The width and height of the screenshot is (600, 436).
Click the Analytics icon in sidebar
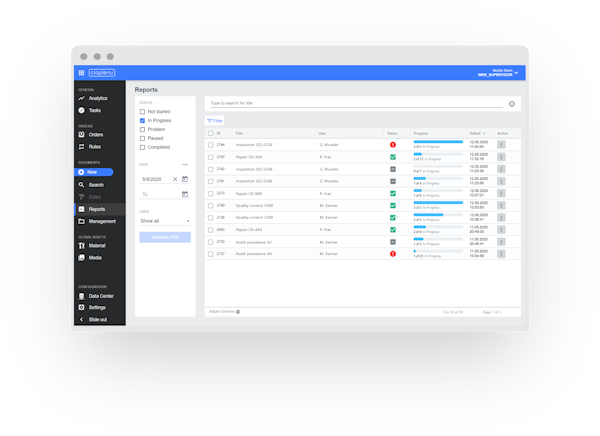coord(82,98)
